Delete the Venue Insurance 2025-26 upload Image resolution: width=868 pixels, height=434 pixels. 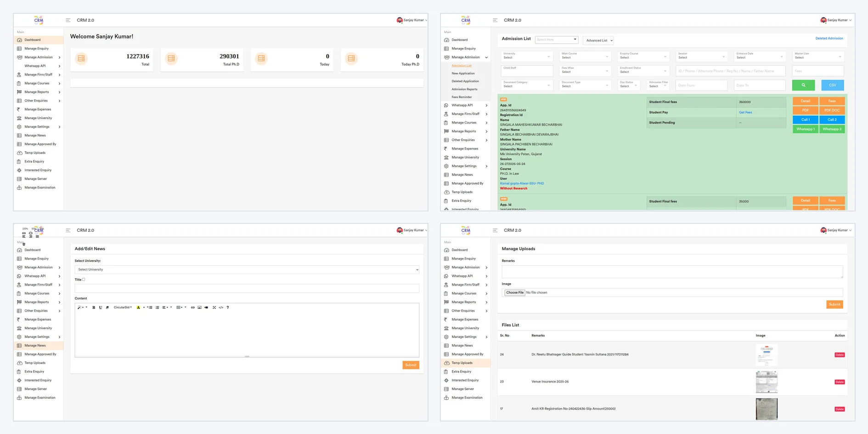840,382
